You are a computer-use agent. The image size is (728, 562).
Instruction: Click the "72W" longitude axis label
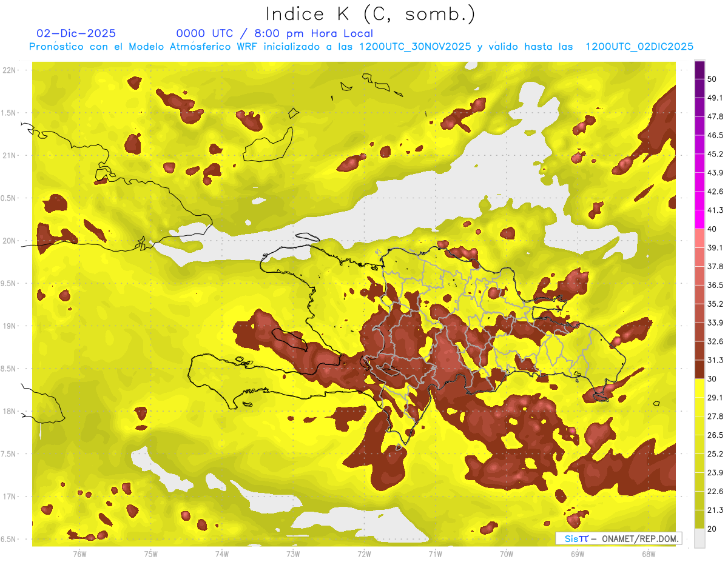pyautogui.click(x=364, y=554)
